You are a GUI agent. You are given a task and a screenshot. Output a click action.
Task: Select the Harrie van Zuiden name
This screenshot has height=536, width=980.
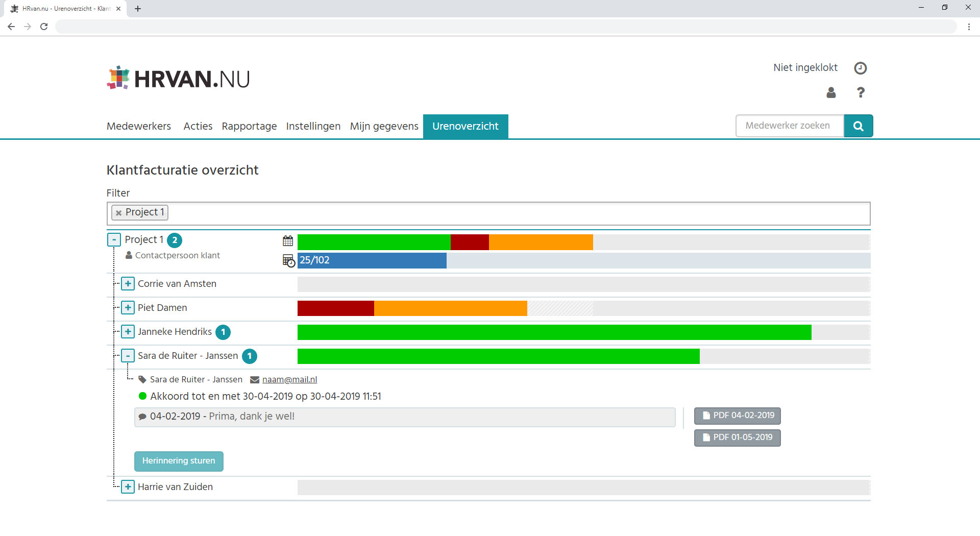coord(175,487)
